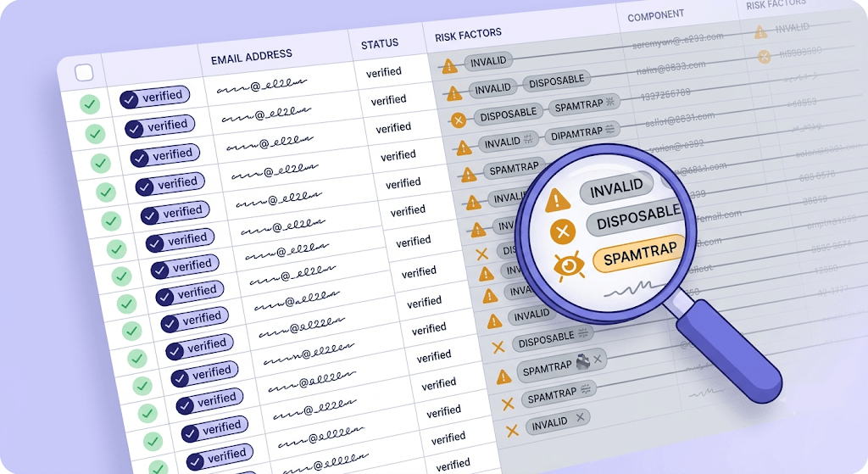Click the X circle icon before DISPOSABLE SPAMTRAP row
The image size is (868, 474).
[459, 120]
